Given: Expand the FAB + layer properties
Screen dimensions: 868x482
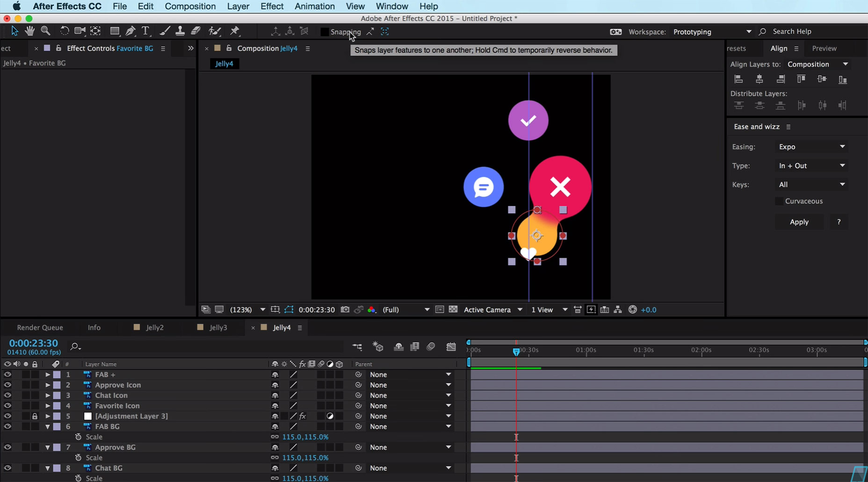Looking at the screenshot, I should pos(47,374).
